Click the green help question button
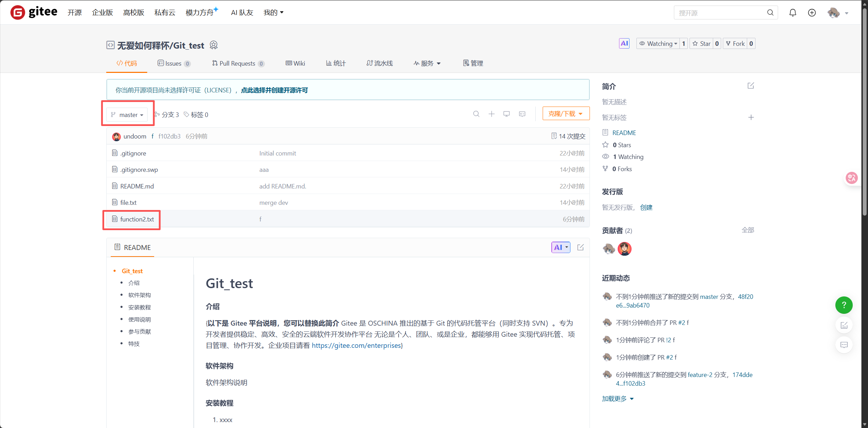This screenshot has height=428, width=868. [844, 305]
